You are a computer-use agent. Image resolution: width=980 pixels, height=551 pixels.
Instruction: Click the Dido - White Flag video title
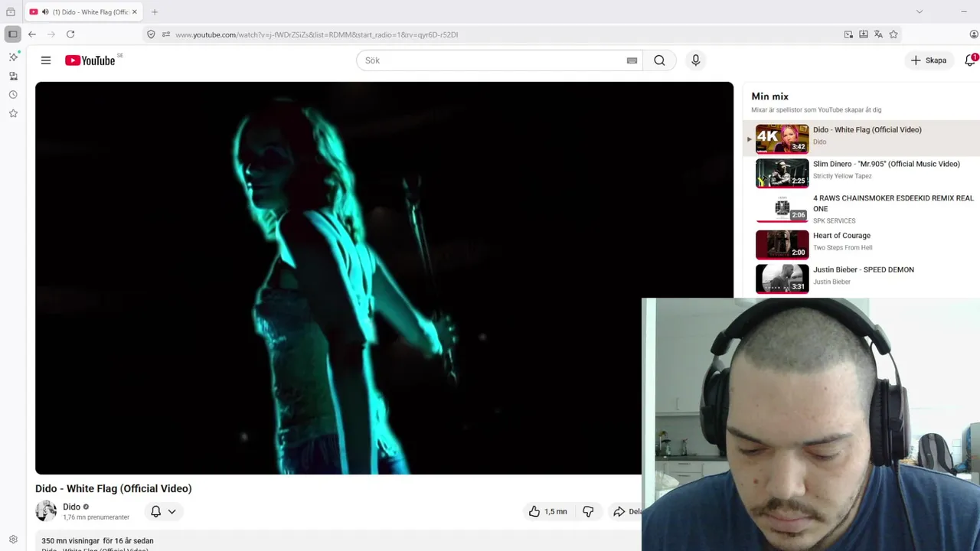113,488
